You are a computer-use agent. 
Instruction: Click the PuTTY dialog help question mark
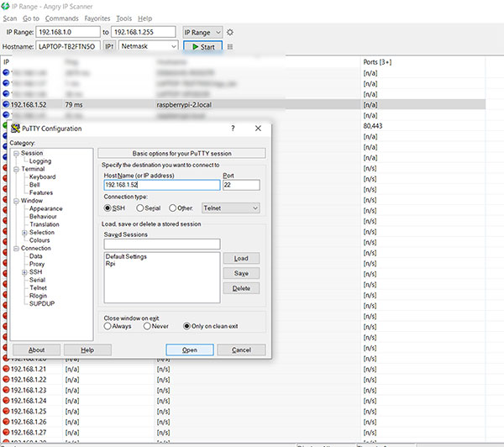233,129
